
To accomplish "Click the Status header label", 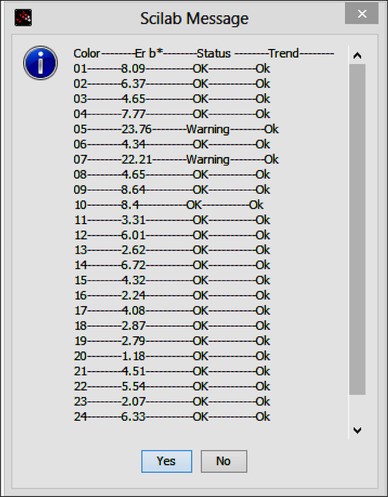I will point(214,53).
